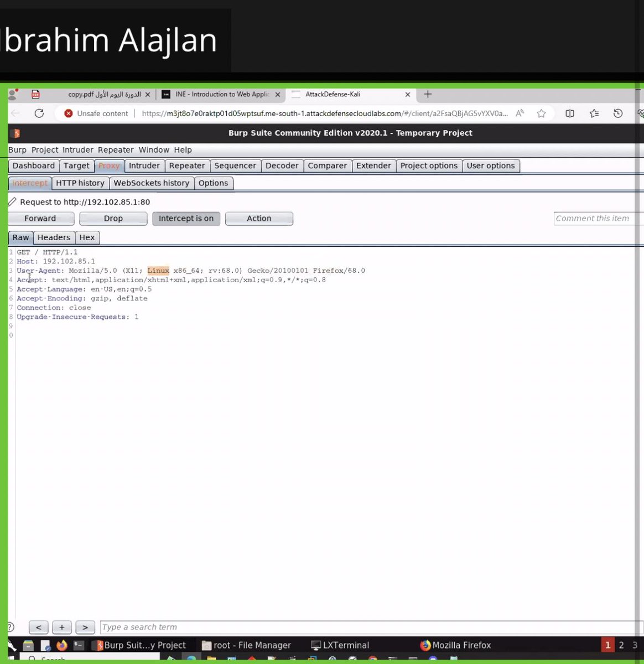
Task: Click the editor launcher icon in Kali panel
Action: (x=45, y=645)
